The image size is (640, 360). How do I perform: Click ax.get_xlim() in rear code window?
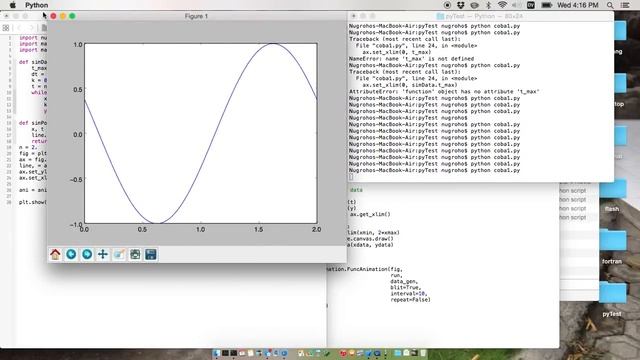click(370, 214)
